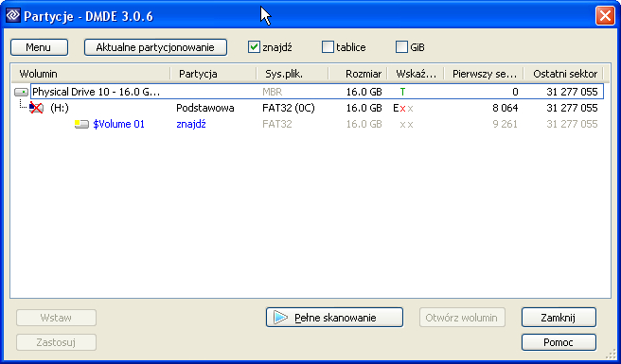The image size is (621, 364).
Task: Click last sector 31 277 055 of H: row
Action: click(572, 108)
